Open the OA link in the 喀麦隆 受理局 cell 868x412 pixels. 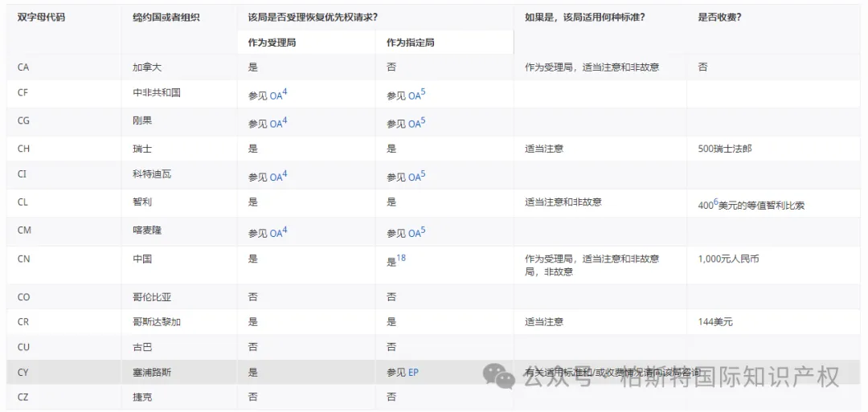click(276, 234)
